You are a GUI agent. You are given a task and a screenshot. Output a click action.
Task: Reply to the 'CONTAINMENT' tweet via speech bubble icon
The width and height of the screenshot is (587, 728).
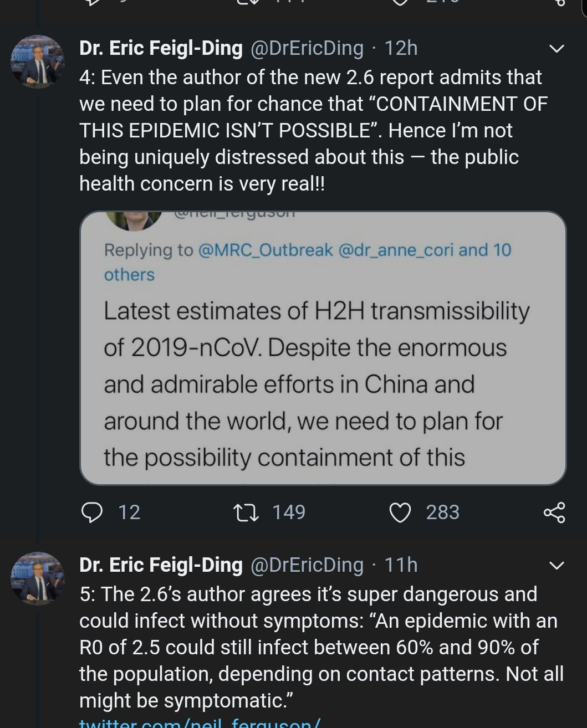pyautogui.click(x=92, y=512)
